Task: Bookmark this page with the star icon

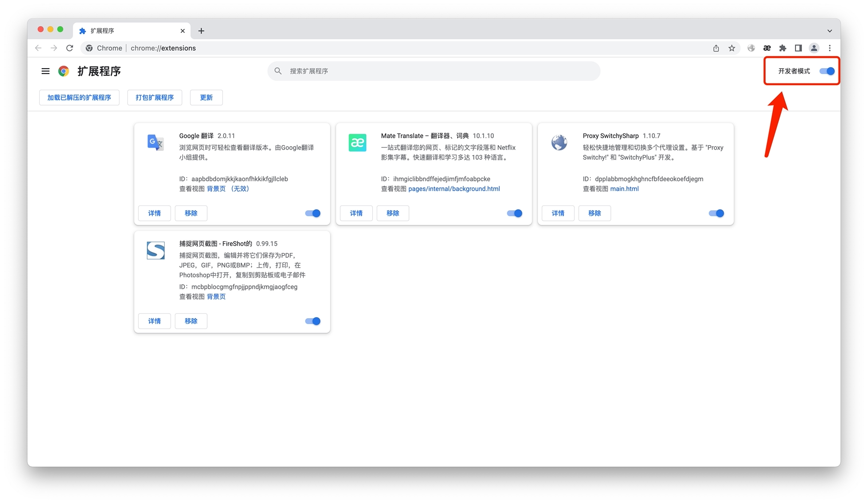Action: pos(732,48)
